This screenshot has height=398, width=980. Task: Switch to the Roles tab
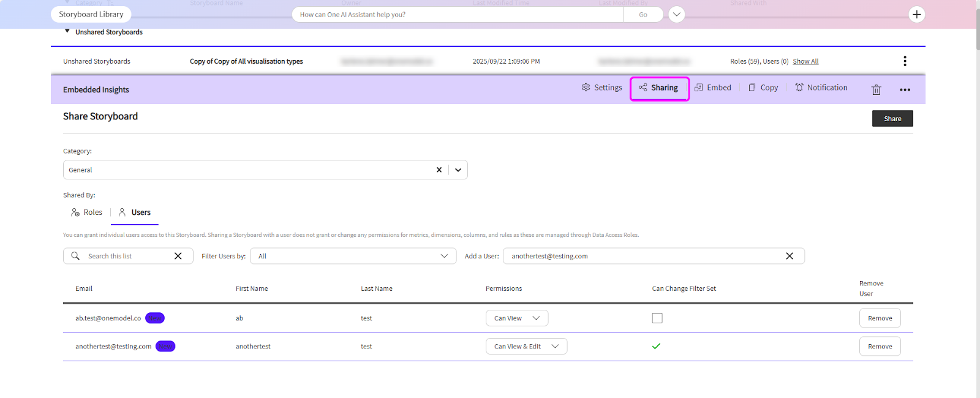pos(87,212)
